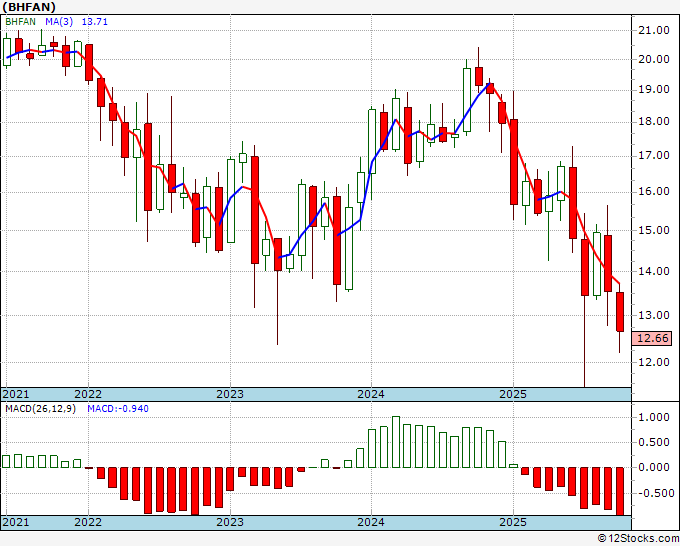Click the 0.000 MACD axis label
The height and width of the screenshot is (546, 680).
(654, 468)
